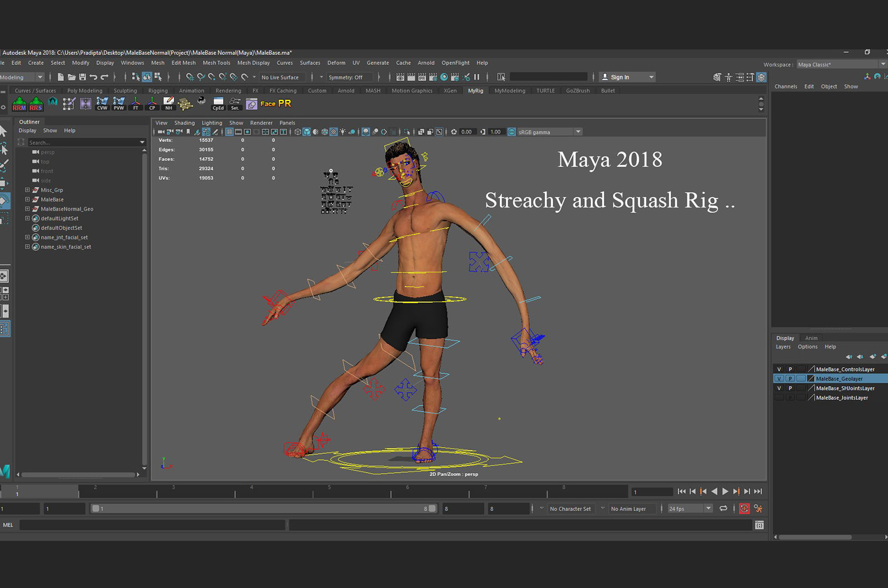
Task: Run the Python script shelf icon
Action: [x=201, y=102]
